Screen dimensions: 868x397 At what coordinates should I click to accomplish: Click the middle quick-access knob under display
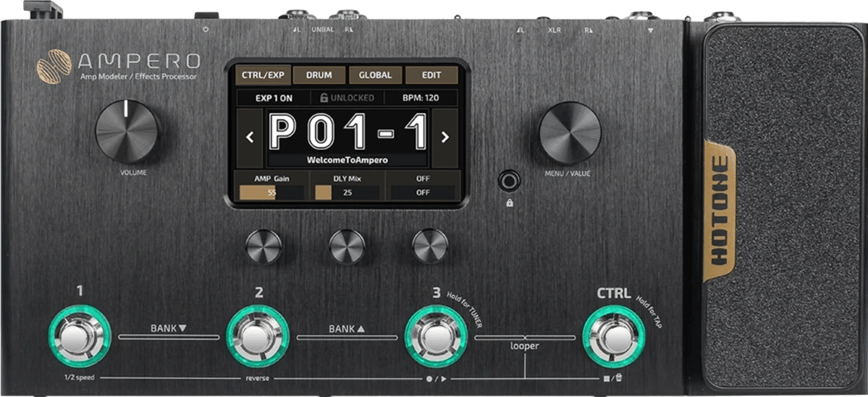[347, 247]
